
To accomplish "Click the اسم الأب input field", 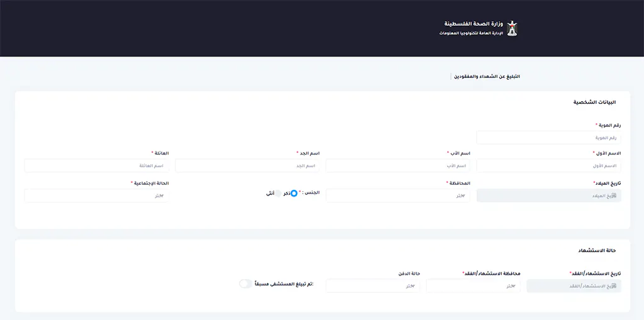I will [397, 165].
